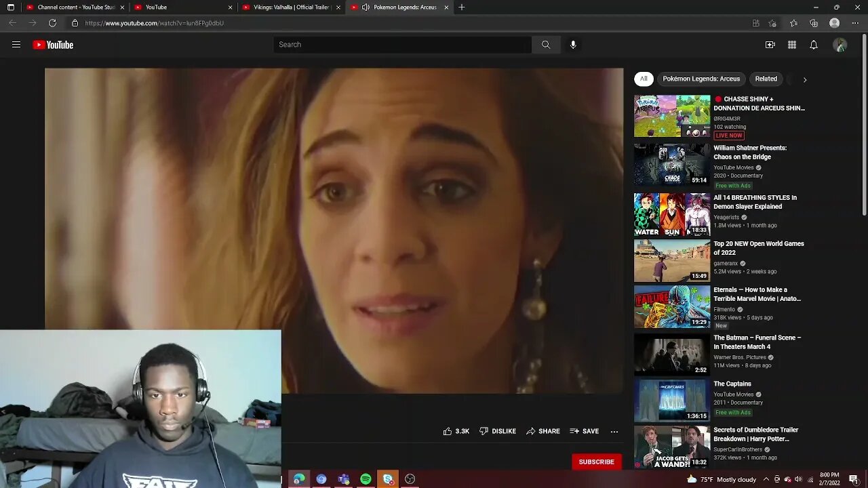This screenshot has width=868, height=488.
Task: Click the main video player frame
Action: coord(334,230)
